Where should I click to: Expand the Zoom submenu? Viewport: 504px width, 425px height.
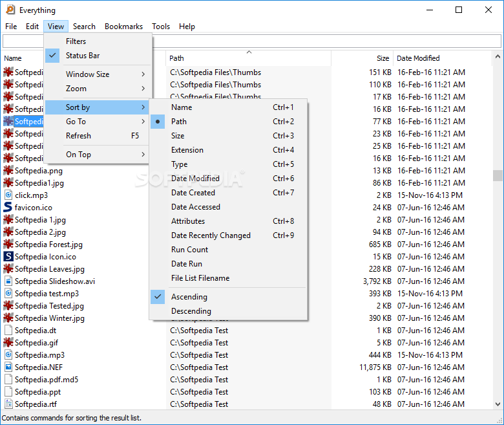pyautogui.click(x=98, y=88)
